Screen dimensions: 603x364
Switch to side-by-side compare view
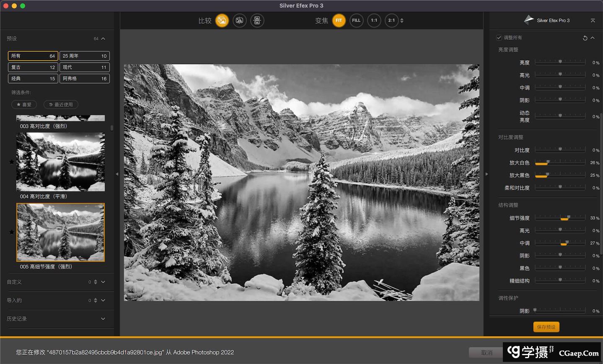[x=257, y=21]
